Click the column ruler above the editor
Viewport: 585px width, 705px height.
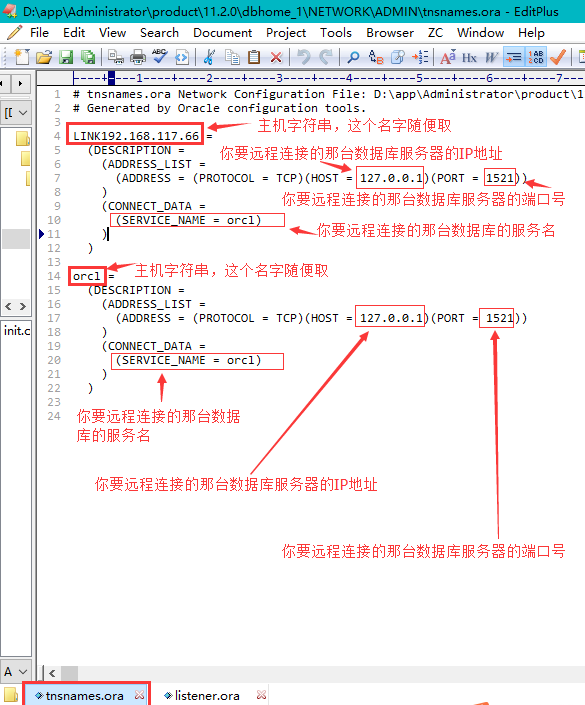[328, 78]
